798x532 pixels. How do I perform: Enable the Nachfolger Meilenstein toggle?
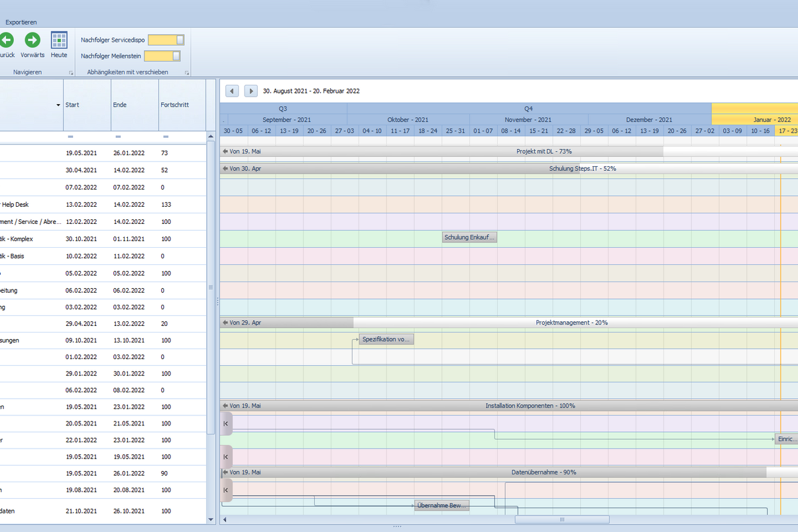click(x=162, y=56)
